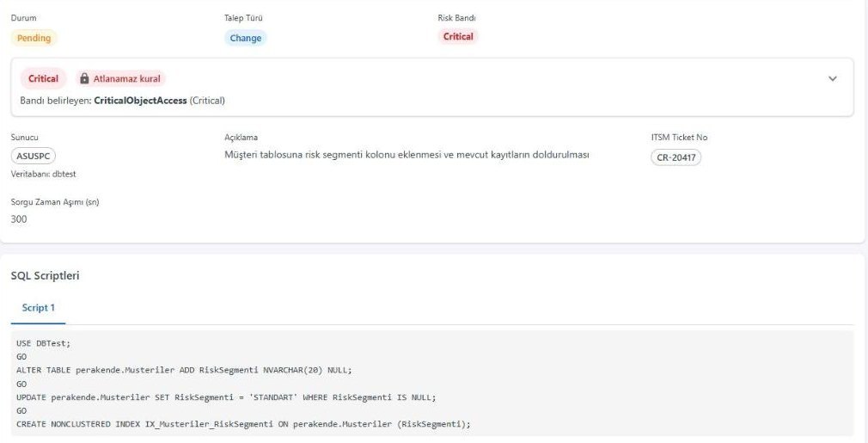Click the Talep Türü field label
This screenshot has width=868, height=443.
pyautogui.click(x=243, y=18)
